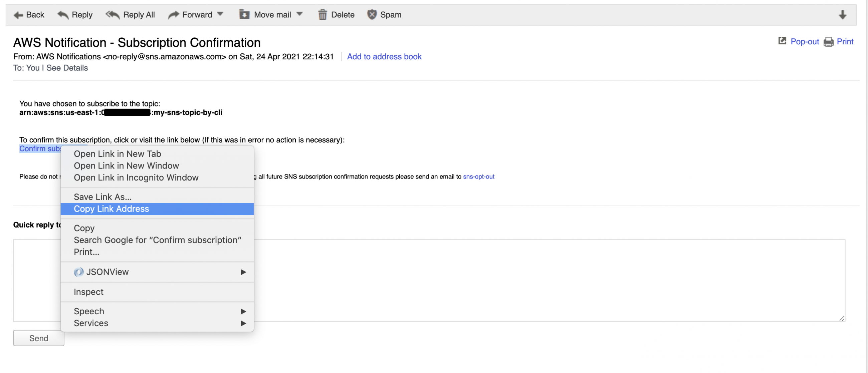Click the Reply toolbar label
868x373 pixels.
[82, 15]
